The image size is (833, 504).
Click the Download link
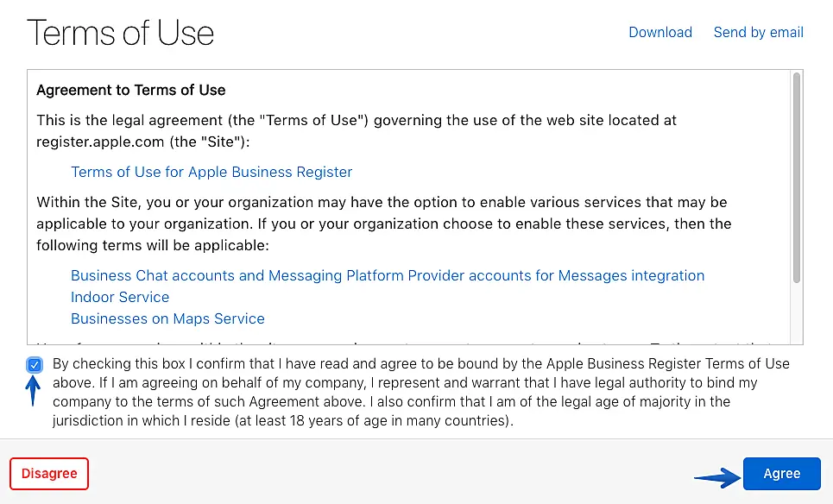tap(659, 32)
